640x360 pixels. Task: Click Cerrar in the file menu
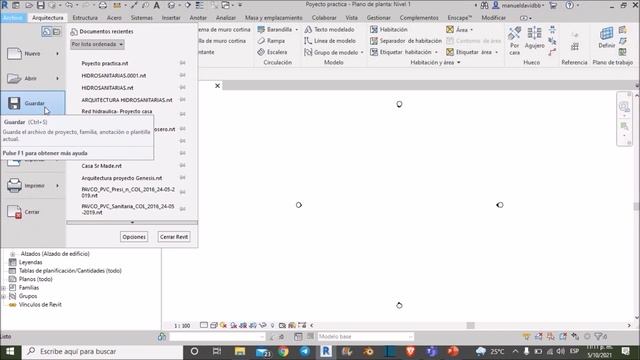pyautogui.click(x=33, y=212)
